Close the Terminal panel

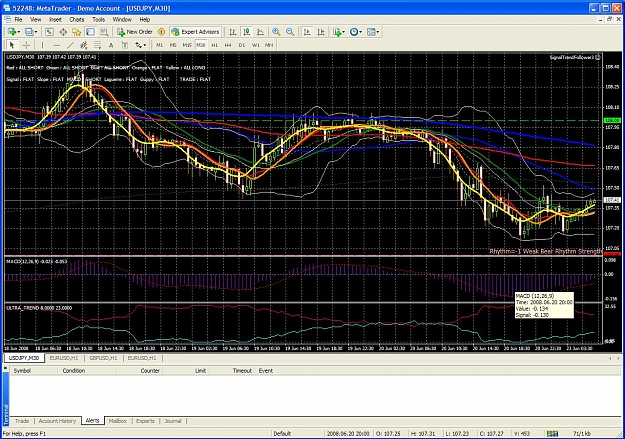click(x=6, y=368)
